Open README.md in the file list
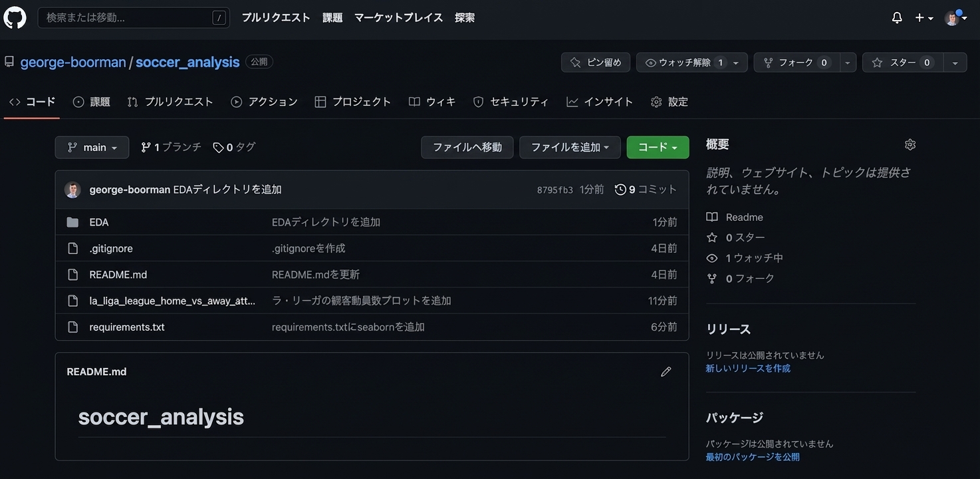The image size is (980, 479). tap(118, 275)
